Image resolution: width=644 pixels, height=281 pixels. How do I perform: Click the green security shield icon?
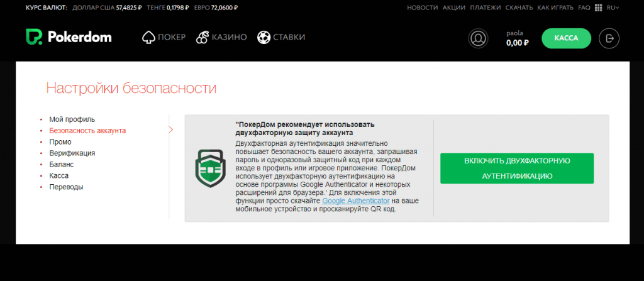click(x=209, y=168)
